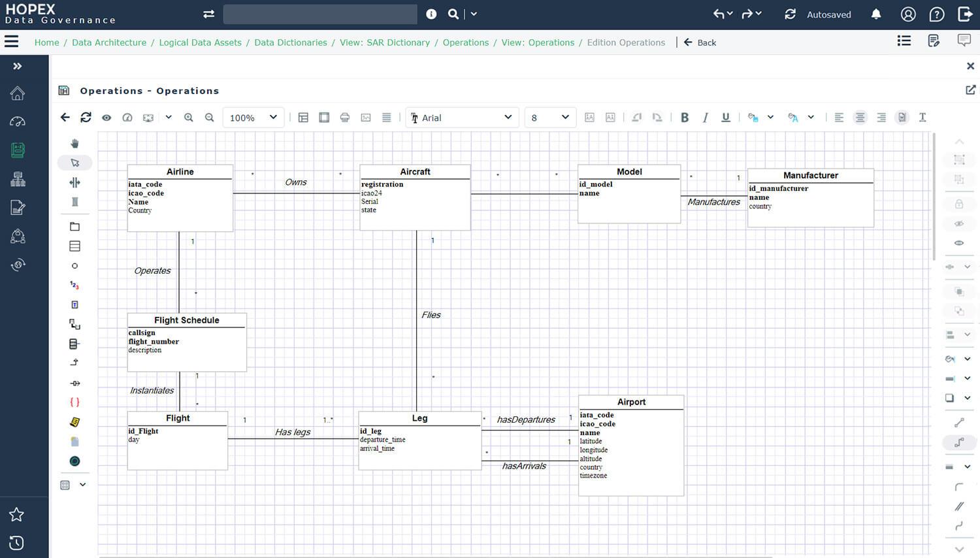The image size is (980, 558).
Task: Click the dark teal circle tool
Action: 74,461
